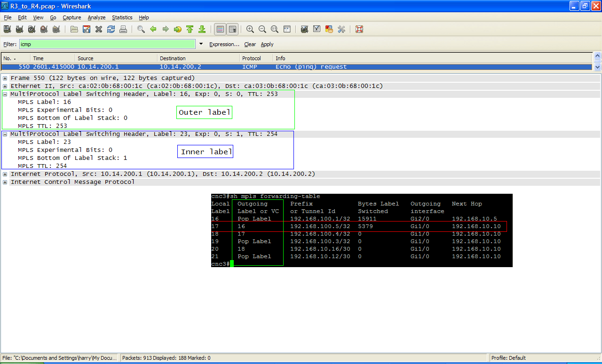Collapse the MPLS header with Label 16
602x364 pixels.
pyautogui.click(x=5, y=94)
